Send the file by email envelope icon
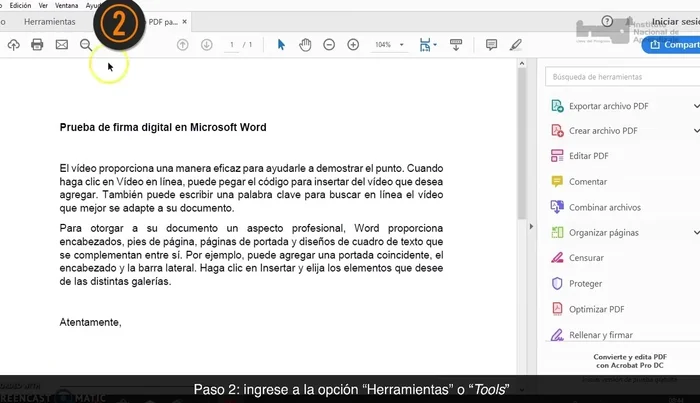The width and height of the screenshot is (700, 403). [x=62, y=45]
